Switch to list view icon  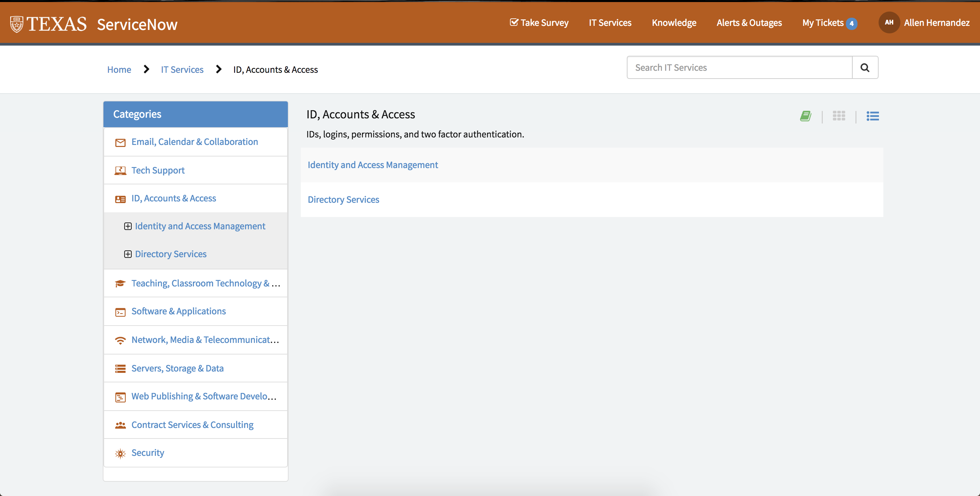point(872,116)
